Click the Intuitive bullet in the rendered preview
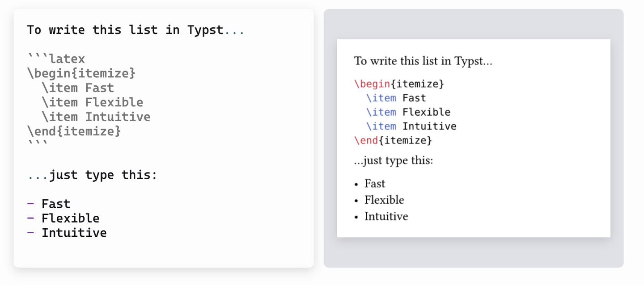 [x=386, y=216]
